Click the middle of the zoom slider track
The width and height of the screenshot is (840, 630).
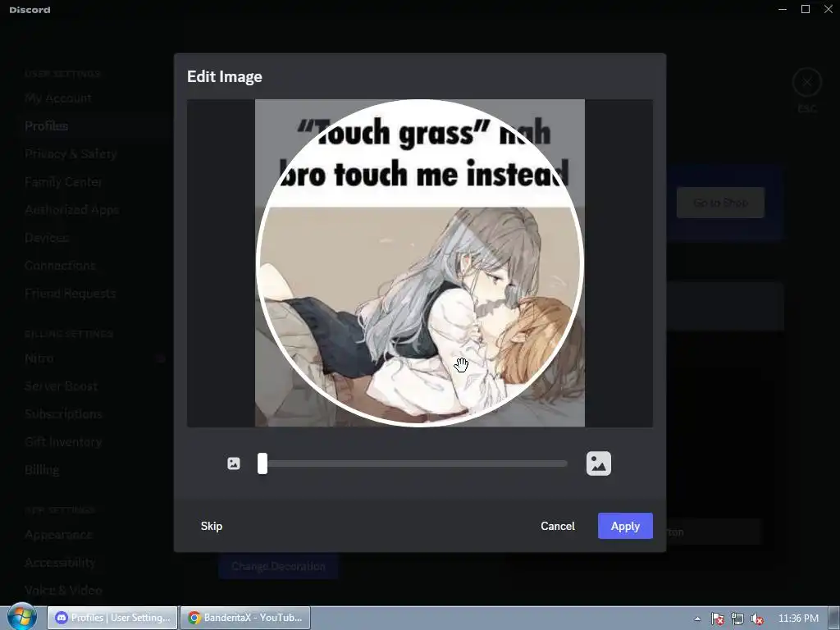414,463
